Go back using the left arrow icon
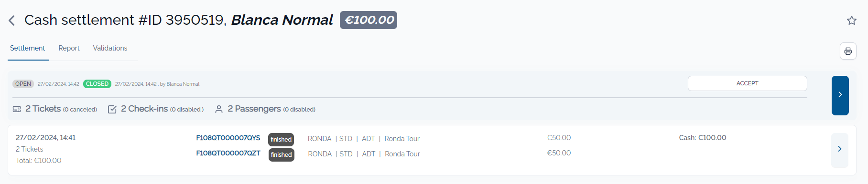868x184 pixels. 12,20
